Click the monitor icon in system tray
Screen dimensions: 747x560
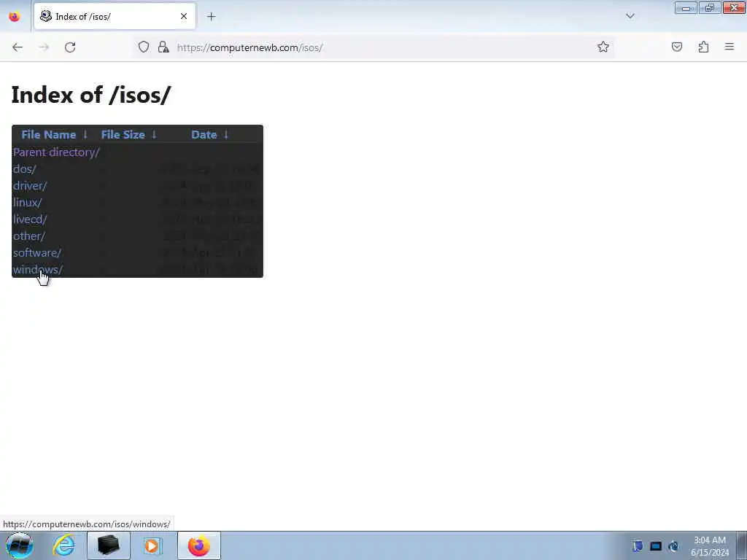[x=656, y=546]
